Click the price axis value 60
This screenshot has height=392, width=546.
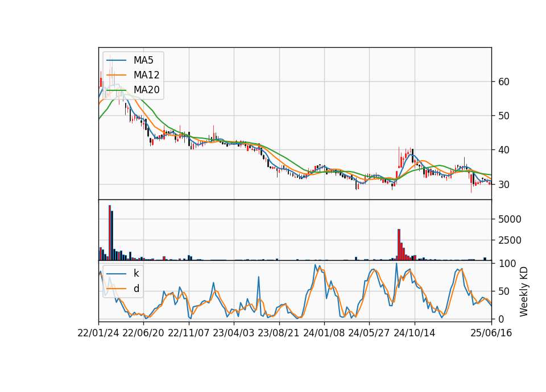pyautogui.click(x=504, y=82)
